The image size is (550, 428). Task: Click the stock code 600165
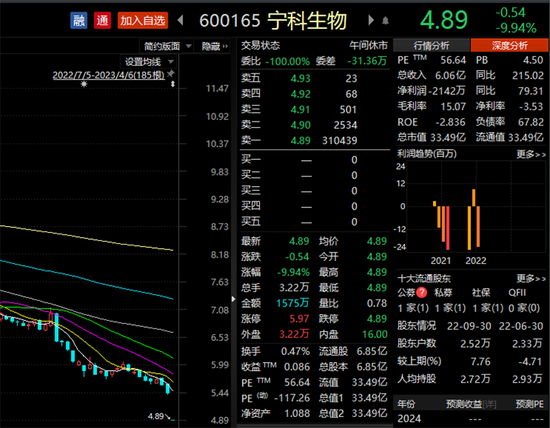click(x=230, y=21)
